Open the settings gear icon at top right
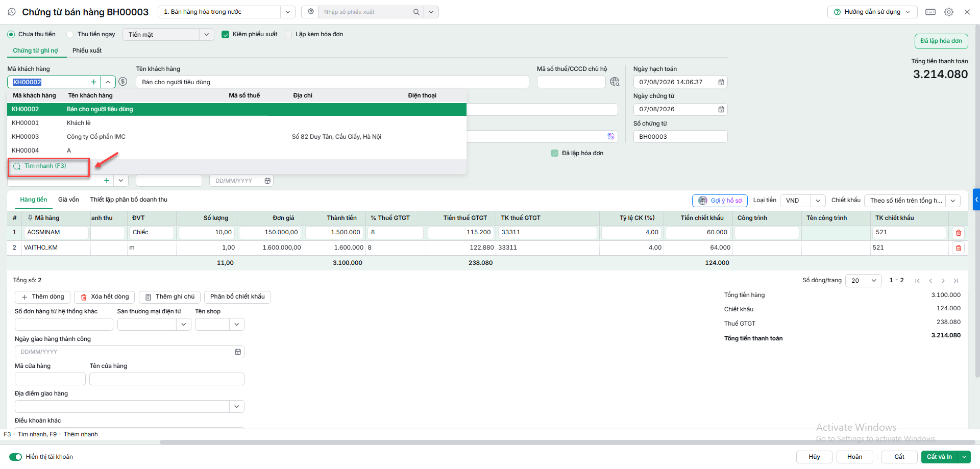The width and height of the screenshot is (980, 469). click(x=948, y=12)
